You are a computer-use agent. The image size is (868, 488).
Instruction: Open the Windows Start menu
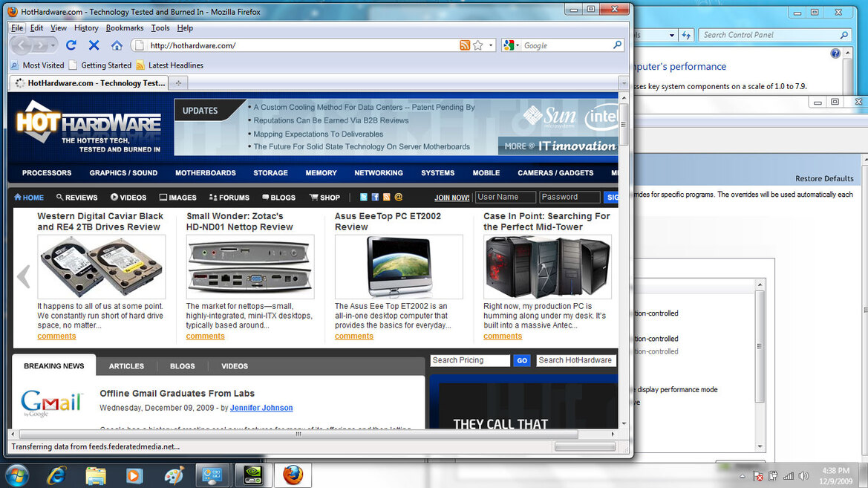coord(17,475)
